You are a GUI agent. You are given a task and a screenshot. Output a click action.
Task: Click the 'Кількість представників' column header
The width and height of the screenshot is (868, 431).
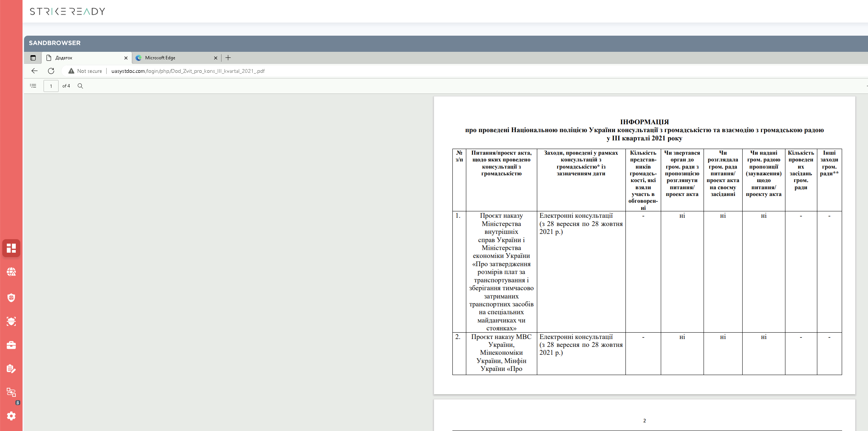tap(643, 180)
